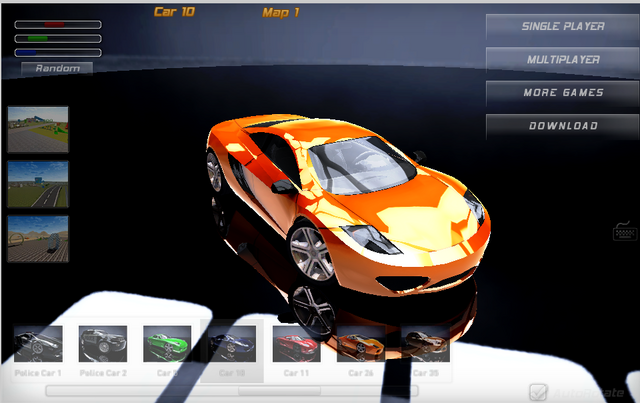The width and height of the screenshot is (640, 403).
Task: Click the 'Map 1' title text
Action: pyautogui.click(x=281, y=13)
